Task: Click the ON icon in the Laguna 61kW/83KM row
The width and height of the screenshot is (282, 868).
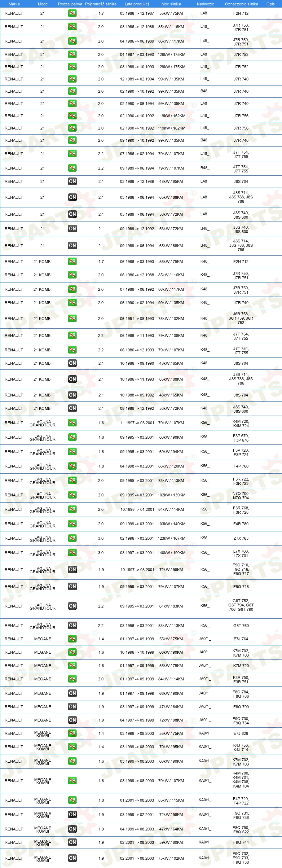Action: click(x=72, y=606)
